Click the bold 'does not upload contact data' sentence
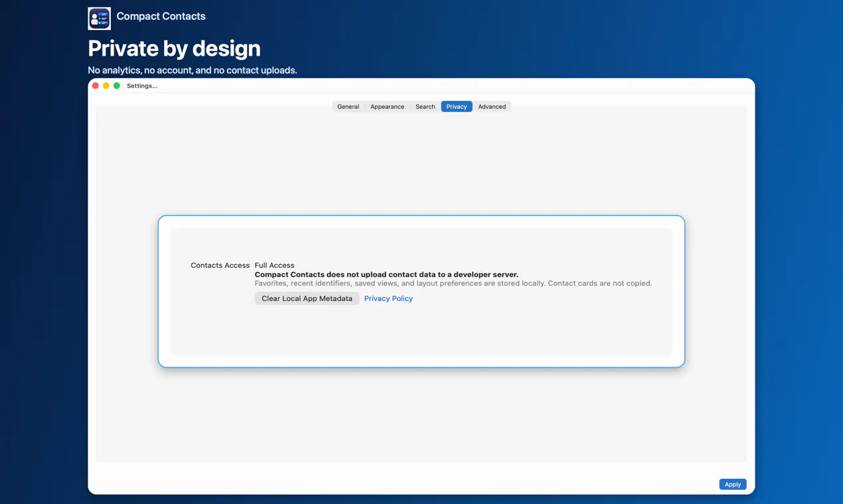Image resolution: width=843 pixels, height=504 pixels. pyautogui.click(x=386, y=275)
